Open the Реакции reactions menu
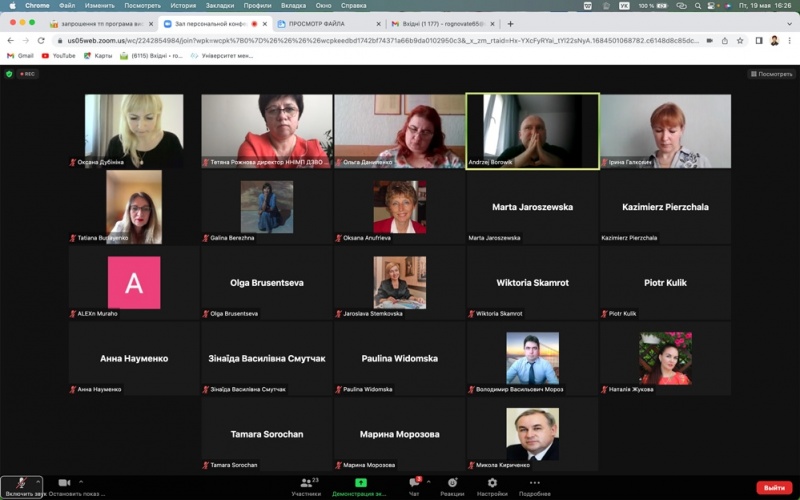800x500 pixels. point(452,484)
